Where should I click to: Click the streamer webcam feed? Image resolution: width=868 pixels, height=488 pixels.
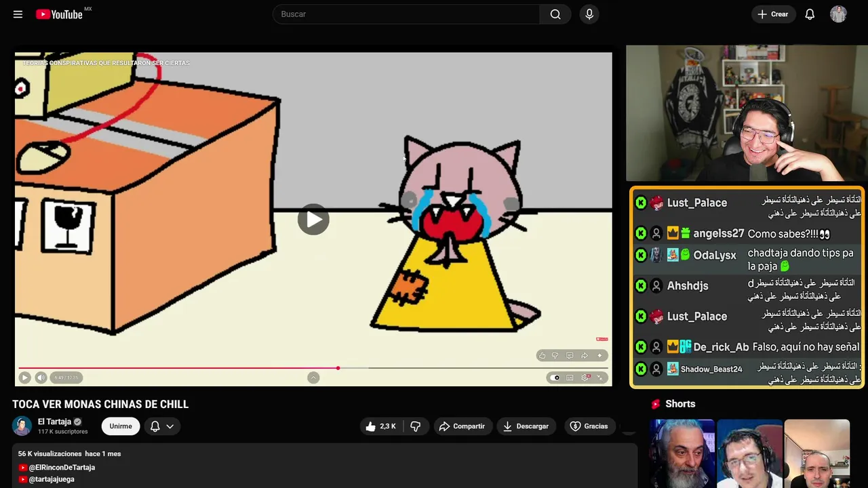click(x=745, y=113)
